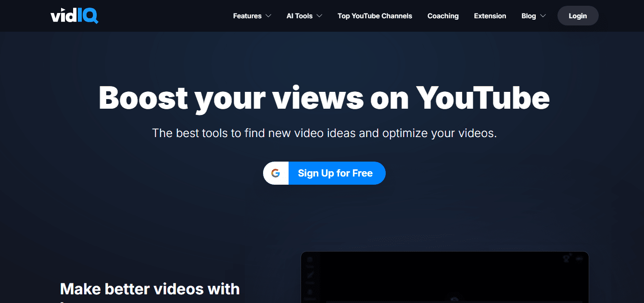Screen dimensions: 644x303
Task: Click the Boost your views on YouTube heading
Action: click(x=323, y=98)
